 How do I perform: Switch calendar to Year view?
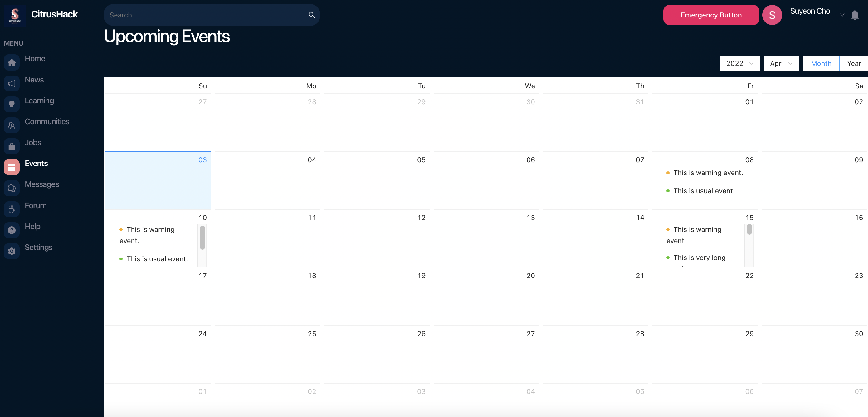pyautogui.click(x=854, y=63)
